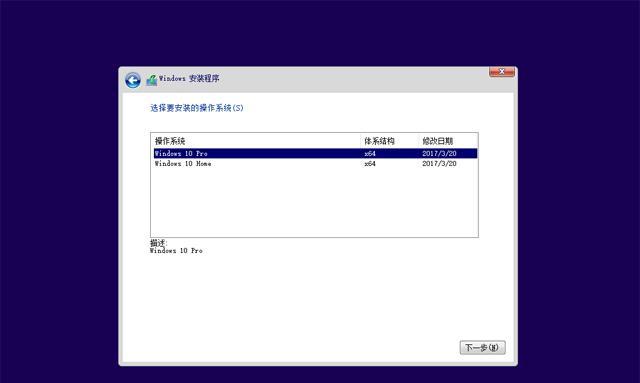The image size is (640, 383).
Task: Click the Windows 10 Pro description text
Action: 176,251
